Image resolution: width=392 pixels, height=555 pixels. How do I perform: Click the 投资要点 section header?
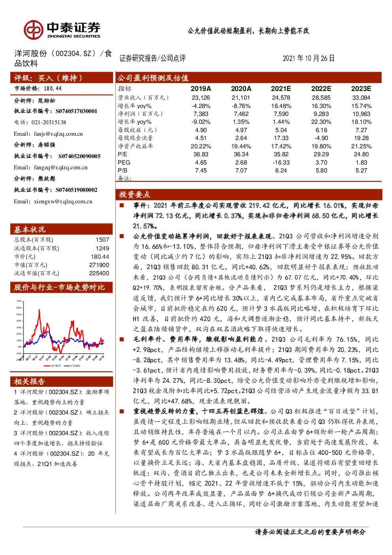pos(249,194)
